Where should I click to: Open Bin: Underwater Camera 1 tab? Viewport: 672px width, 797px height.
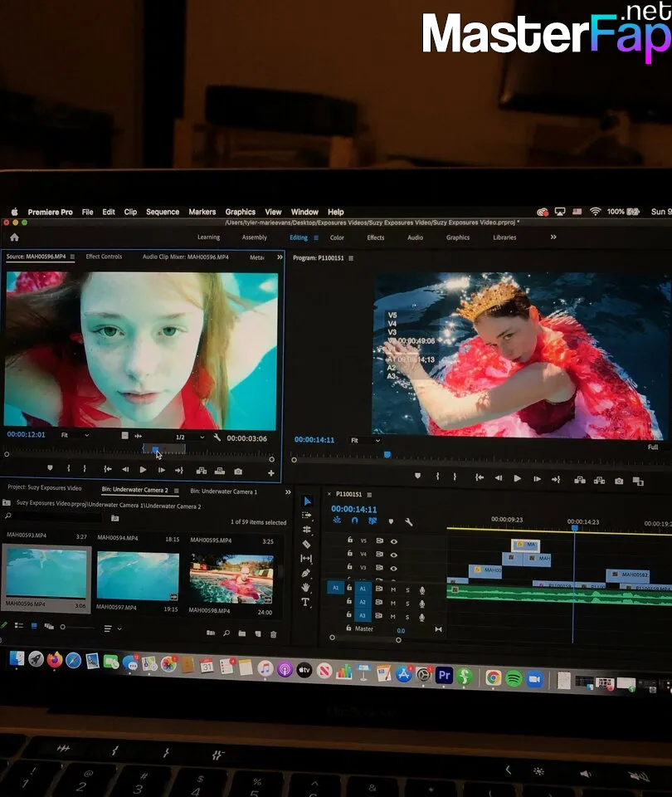223,491
